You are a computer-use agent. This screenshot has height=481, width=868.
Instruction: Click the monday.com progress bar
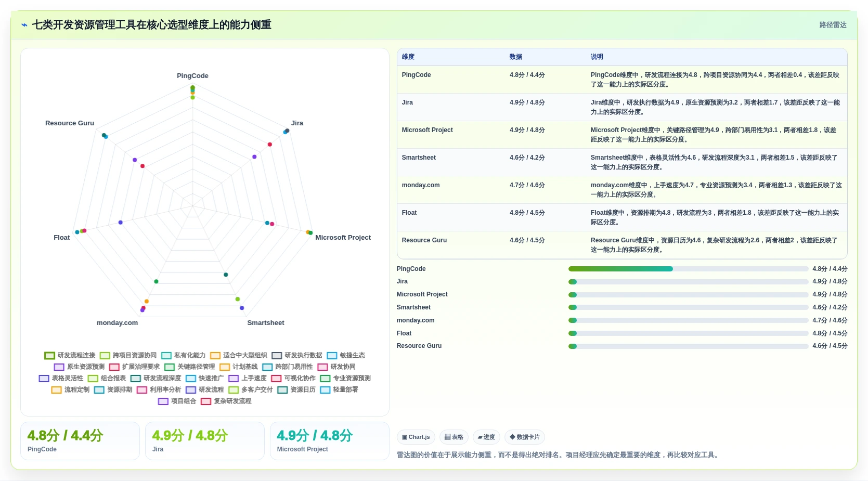[688, 320]
